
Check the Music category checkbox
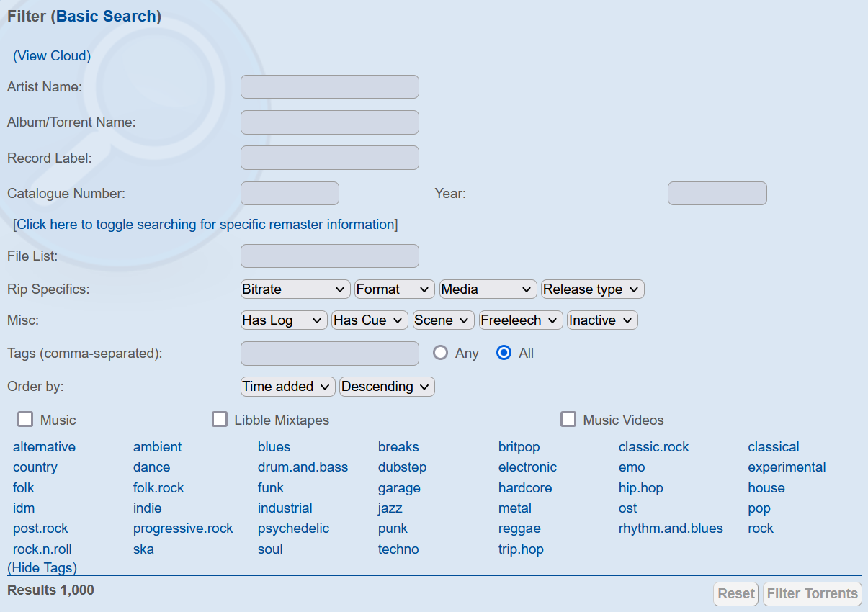coord(26,420)
